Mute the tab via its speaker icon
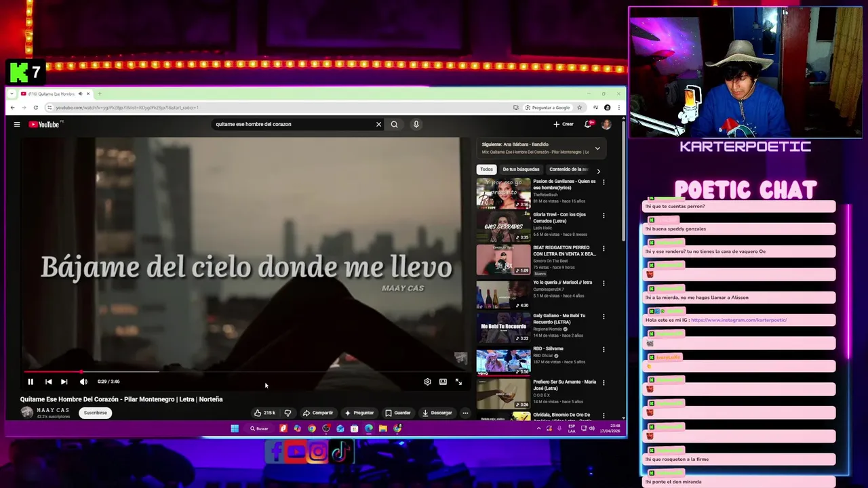 [80, 94]
